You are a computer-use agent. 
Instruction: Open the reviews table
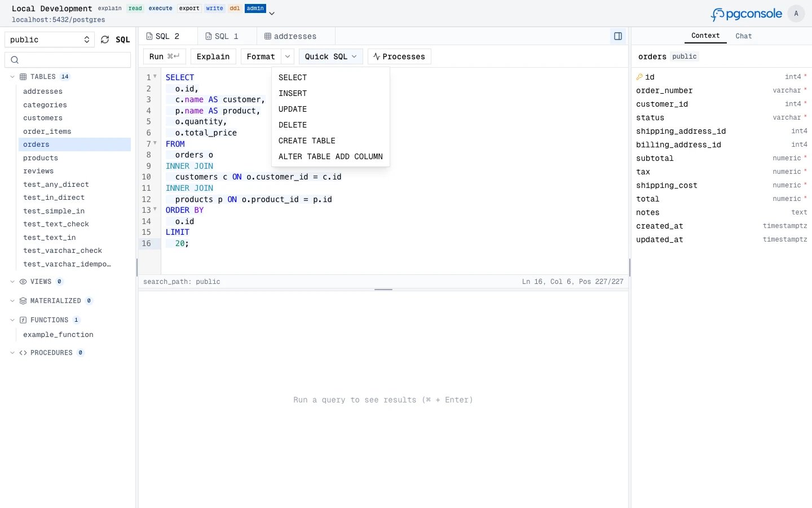pyautogui.click(x=74, y=171)
